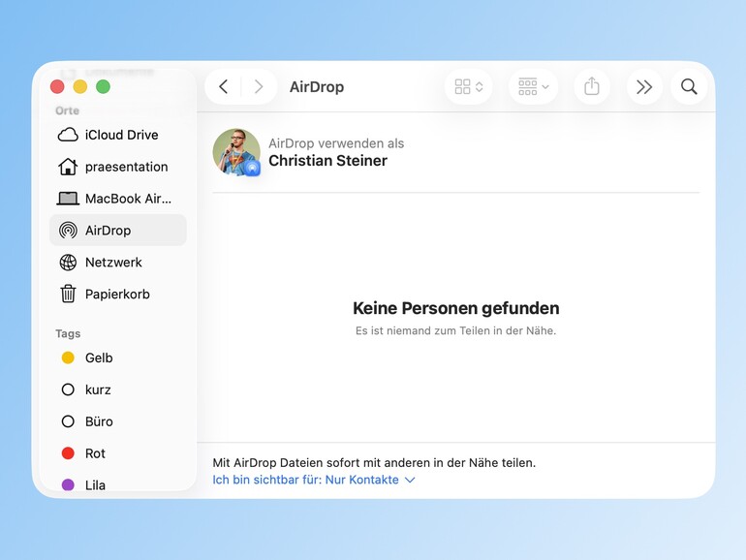Click the cloud icon beside iCloud Drive
Image resolution: width=746 pixels, height=560 pixels.
click(x=68, y=135)
